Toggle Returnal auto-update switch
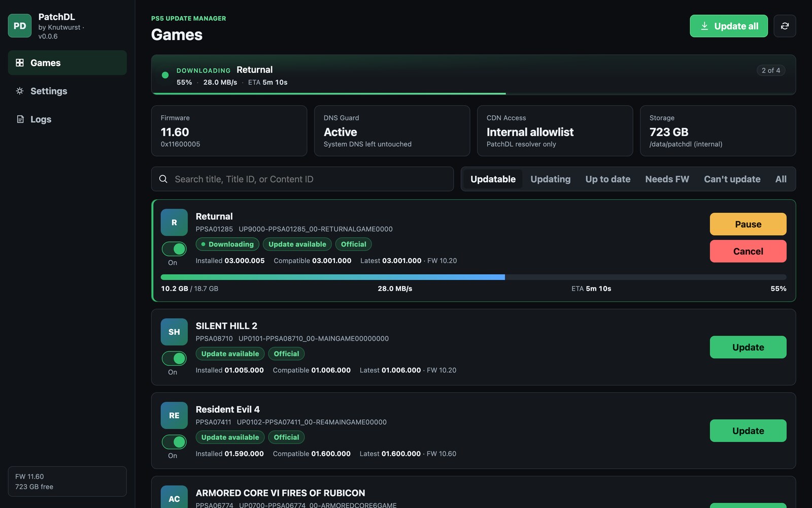The width and height of the screenshot is (812, 508). [x=174, y=249]
